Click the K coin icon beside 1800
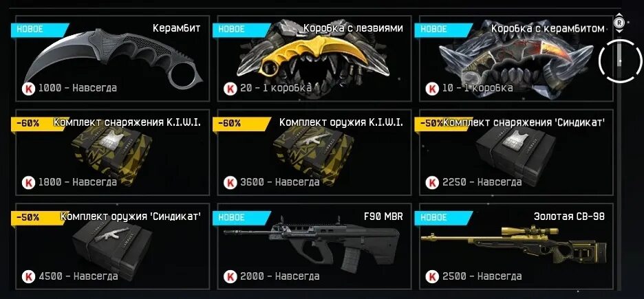Screen dimensions: 644x299 tap(29, 182)
